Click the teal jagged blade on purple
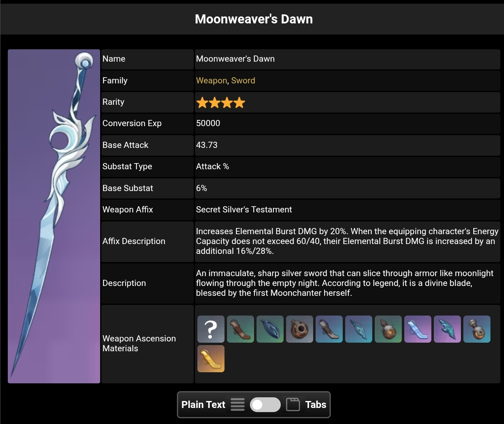The image size is (504, 424). pyautogui.click(x=447, y=329)
